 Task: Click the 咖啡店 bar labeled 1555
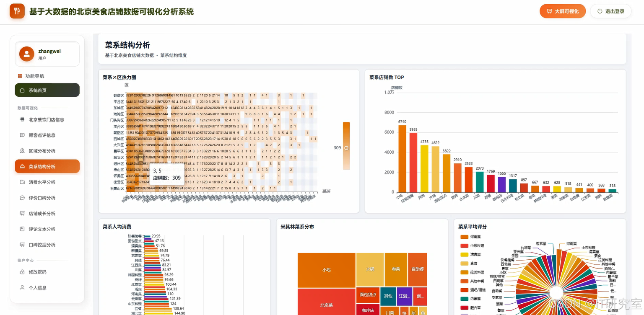(502, 185)
